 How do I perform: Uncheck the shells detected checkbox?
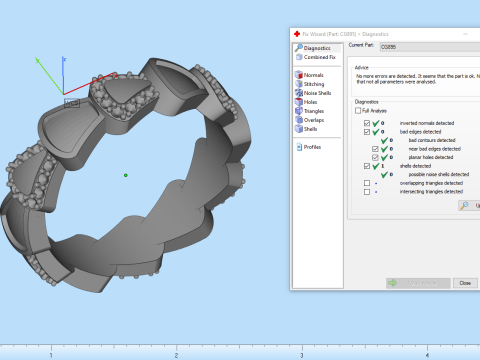click(x=367, y=166)
